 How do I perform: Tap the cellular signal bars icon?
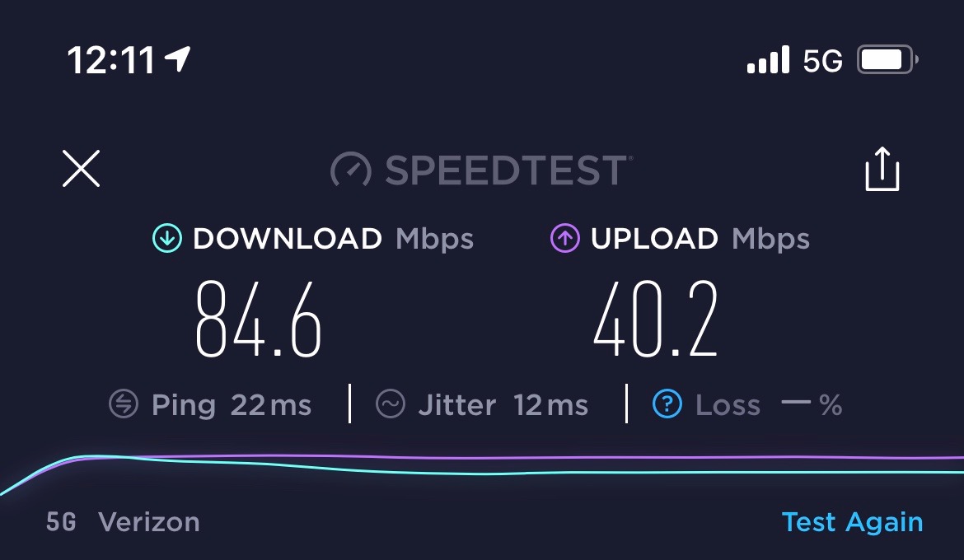point(768,59)
